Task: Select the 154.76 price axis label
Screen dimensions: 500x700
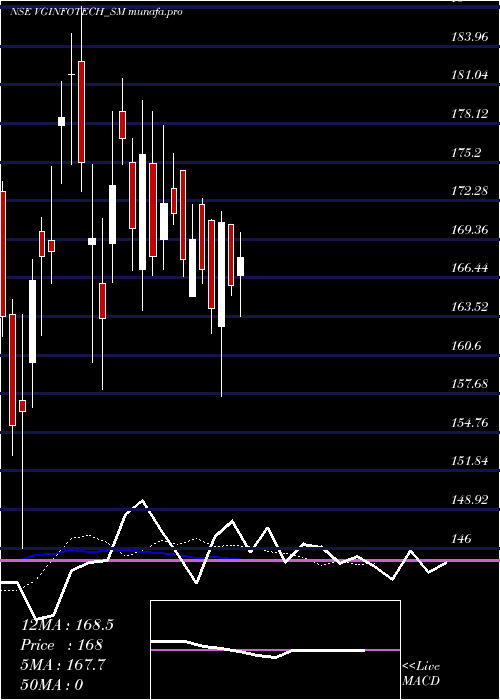Action: [470, 422]
